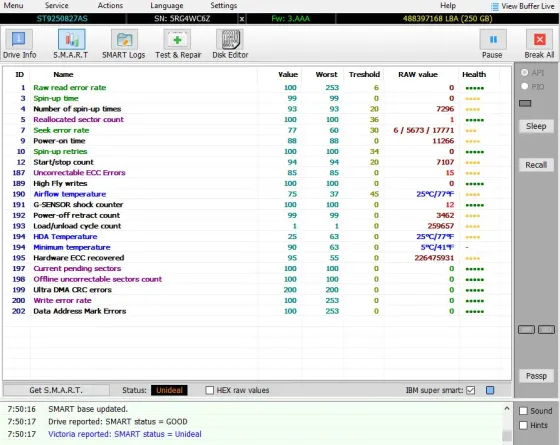Click the Name column header
560x445 pixels.
click(x=63, y=74)
